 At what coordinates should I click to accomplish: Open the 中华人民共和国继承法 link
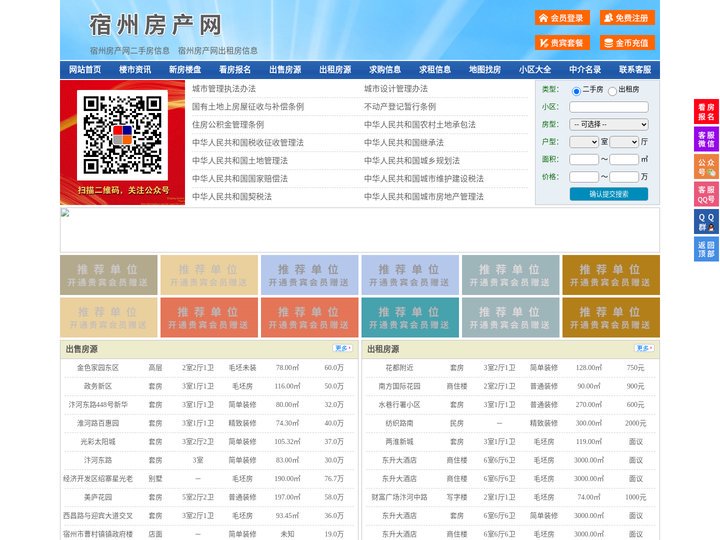click(404, 142)
